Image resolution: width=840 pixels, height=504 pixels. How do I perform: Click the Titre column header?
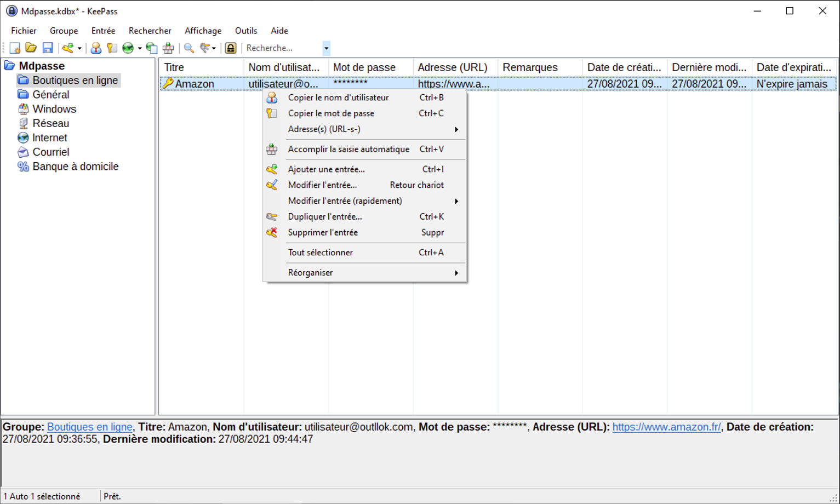pyautogui.click(x=201, y=67)
